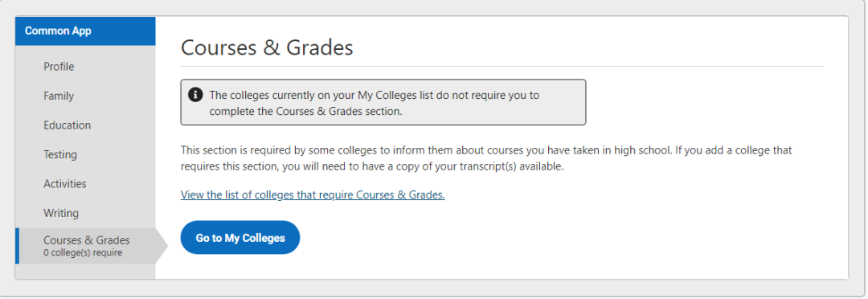Click the Courses & Grades page heading

tap(267, 47)
